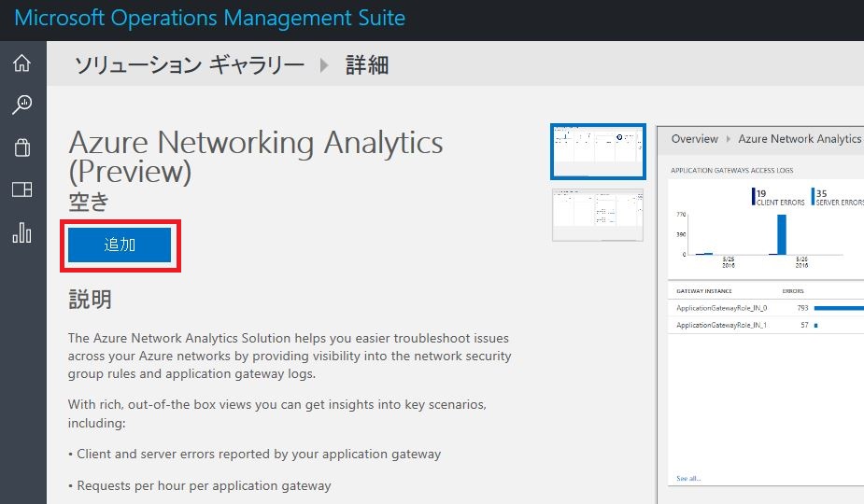
Task: Open Solutions Gallery bag icon
Action: tap(22, 147)
